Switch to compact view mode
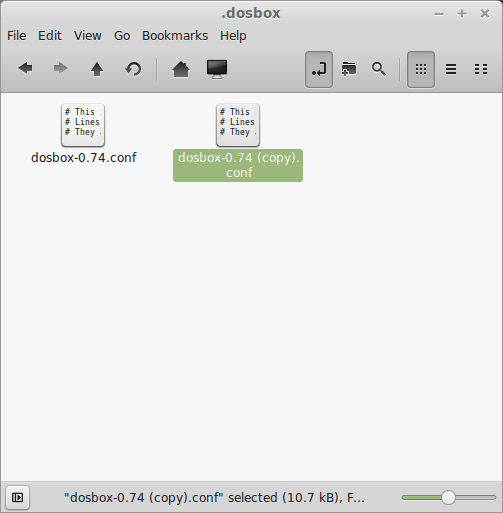 (481, 69)
